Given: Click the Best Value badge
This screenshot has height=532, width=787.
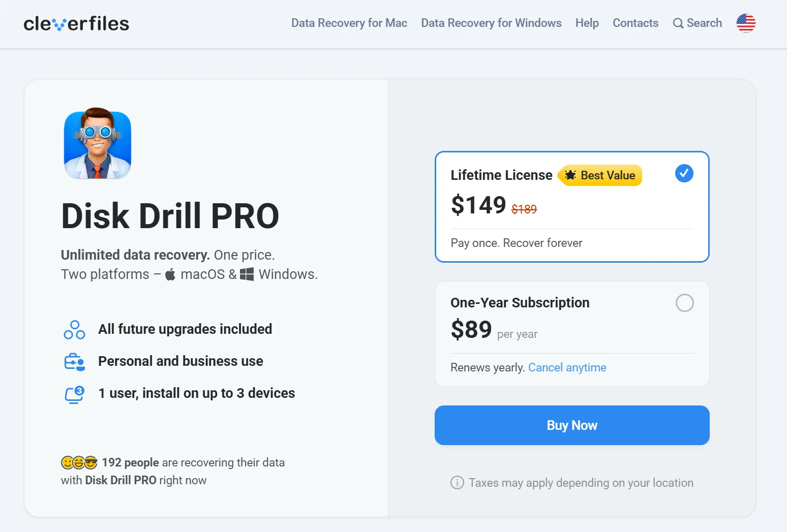Looking at the screenshot, I should tap(600, 175).
